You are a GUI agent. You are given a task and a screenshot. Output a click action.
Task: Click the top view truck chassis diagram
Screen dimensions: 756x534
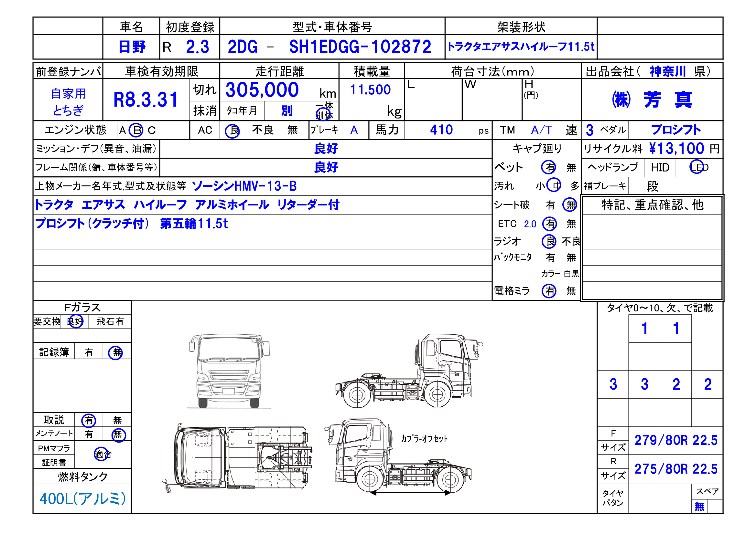[238, 458]
